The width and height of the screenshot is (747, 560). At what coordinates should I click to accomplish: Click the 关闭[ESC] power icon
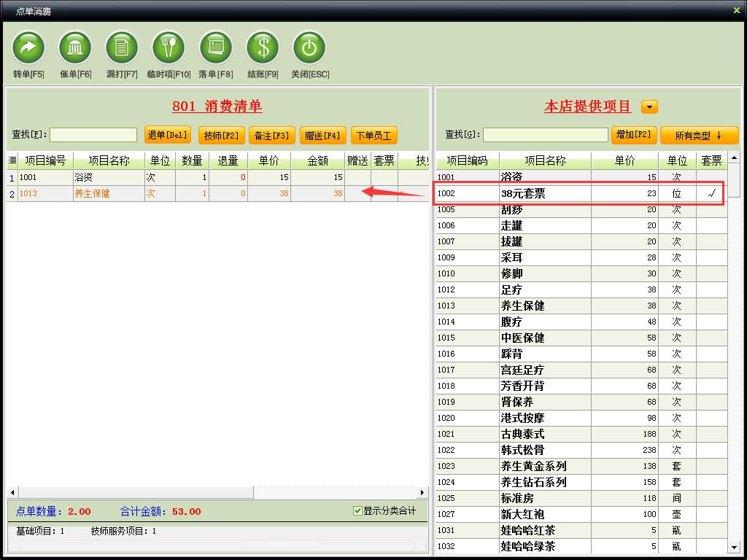(x=309, y=47)
